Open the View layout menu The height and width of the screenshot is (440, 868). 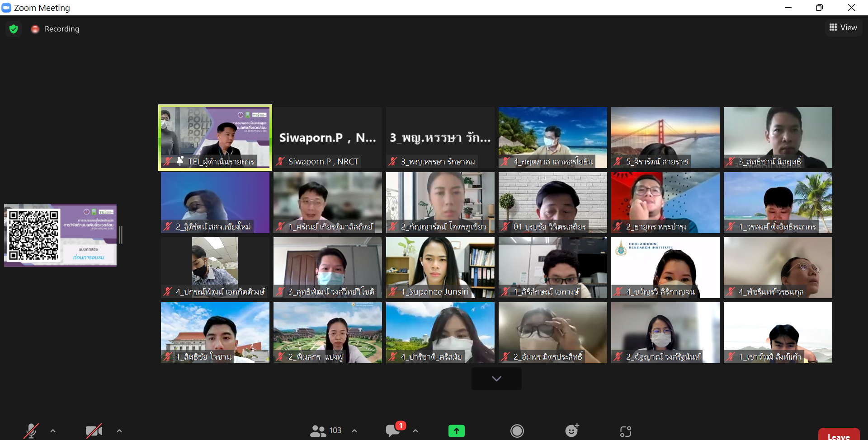(843, 28)
